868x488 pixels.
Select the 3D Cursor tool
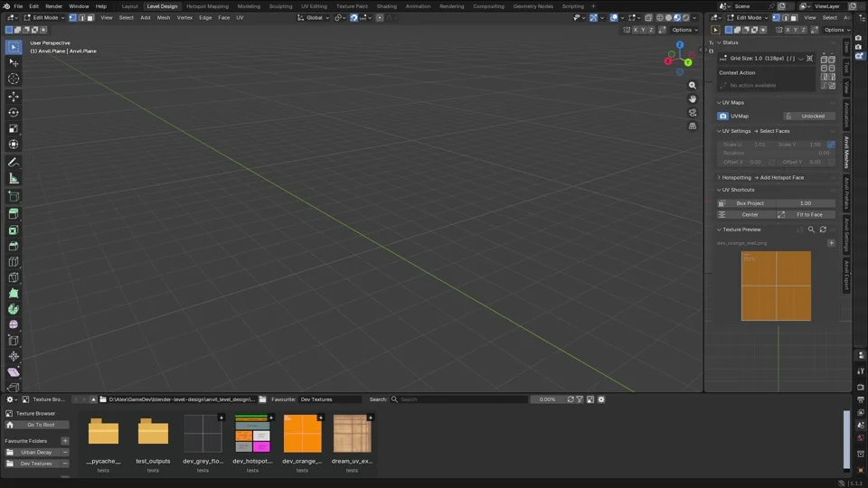[14, 79]
